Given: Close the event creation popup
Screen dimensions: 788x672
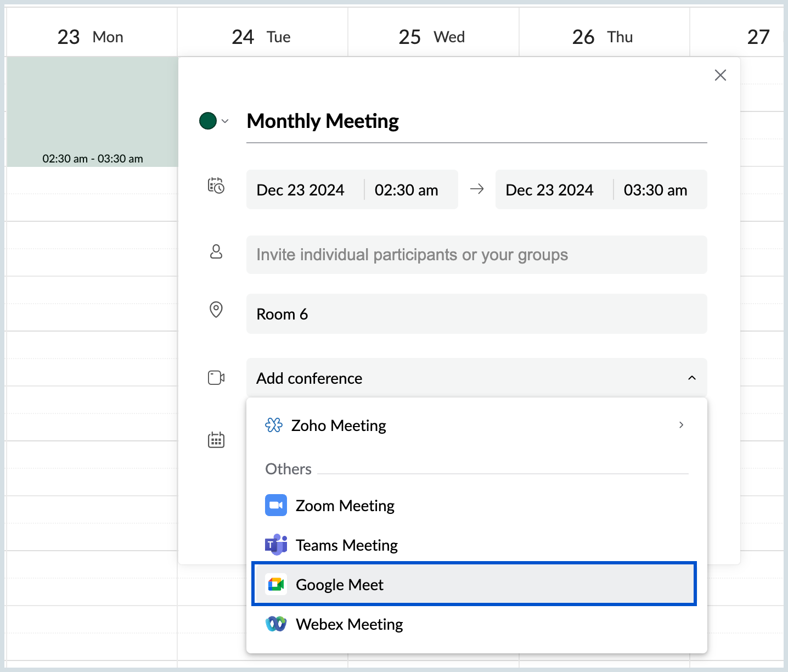Looking at the screenshot, I should [720, 75].
